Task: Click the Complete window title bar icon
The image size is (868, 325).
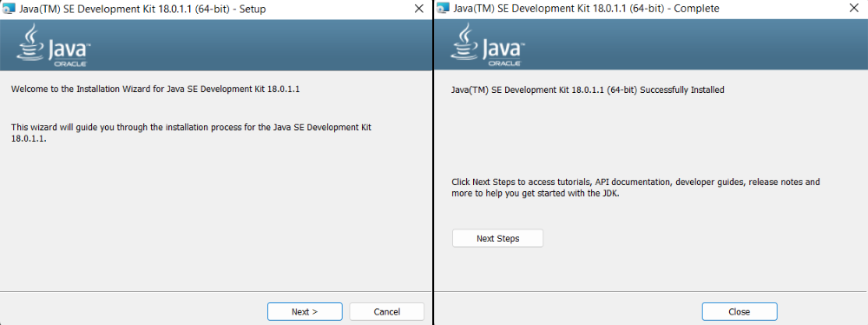Action: [x=443, y=9]
